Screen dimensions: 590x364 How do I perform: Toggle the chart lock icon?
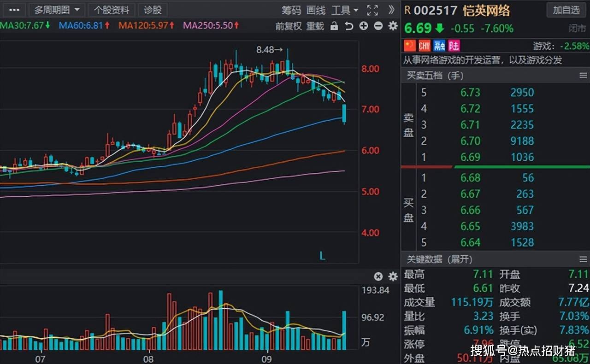pyautogui.click(x=334, y=26)
